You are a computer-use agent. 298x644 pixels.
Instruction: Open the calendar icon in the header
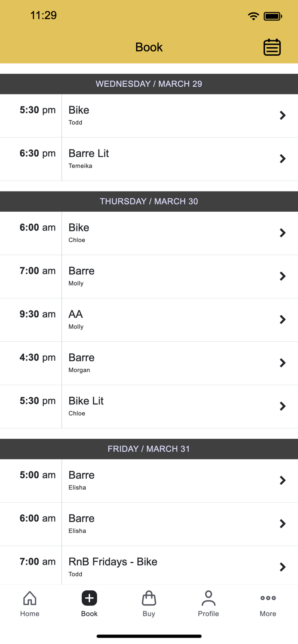(x=273, y=47)
